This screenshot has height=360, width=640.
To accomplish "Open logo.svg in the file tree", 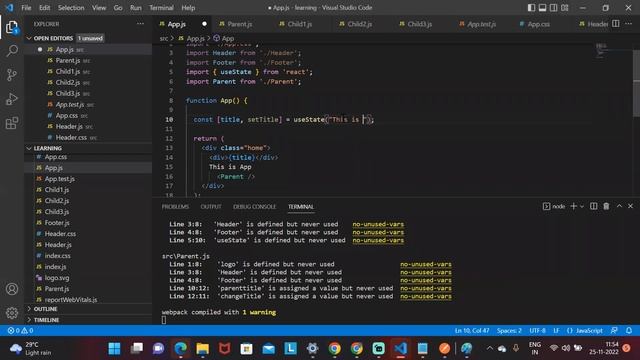I will [x=57, y=278].
